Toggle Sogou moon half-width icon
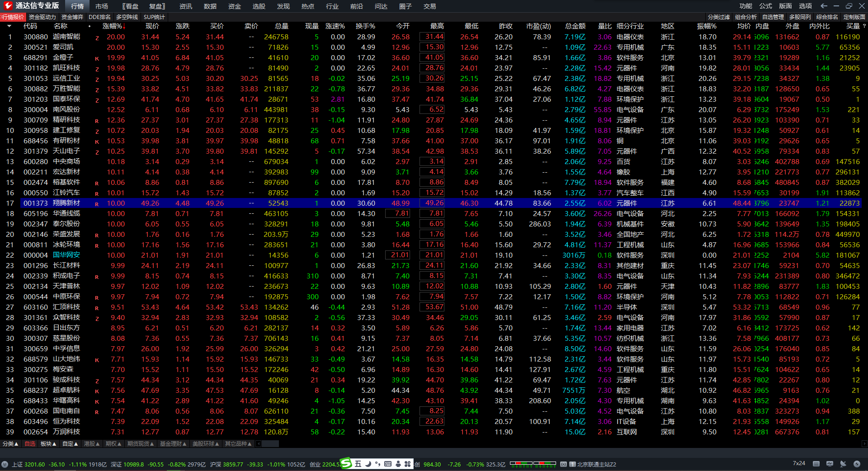Image resolution: width=868 pixels, height=471 pixels. 368,464
